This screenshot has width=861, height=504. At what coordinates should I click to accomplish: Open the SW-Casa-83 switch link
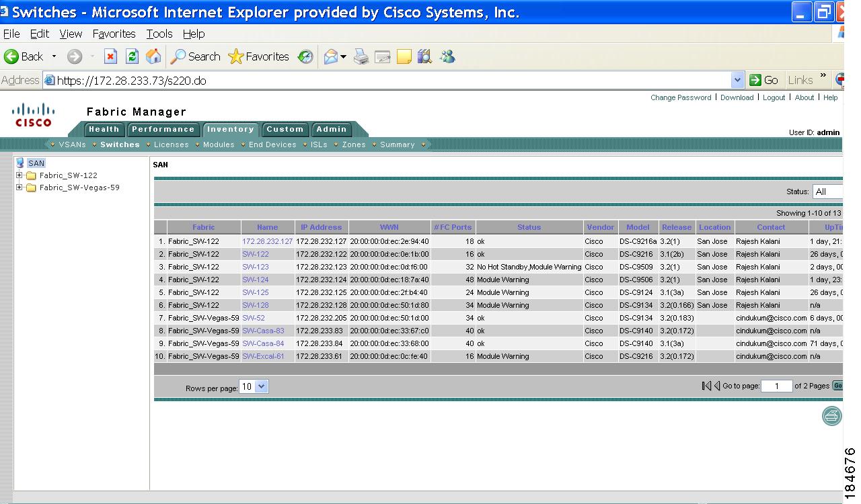(263, 331)
